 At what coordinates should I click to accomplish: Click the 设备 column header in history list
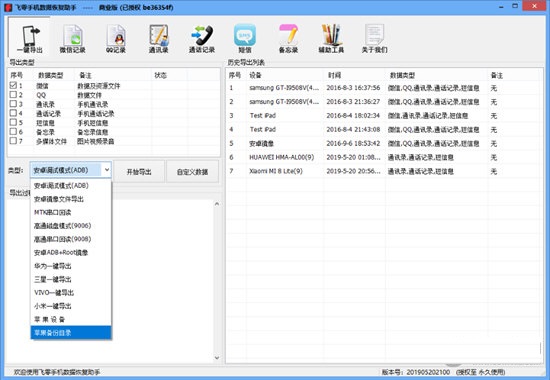[284, 75]
